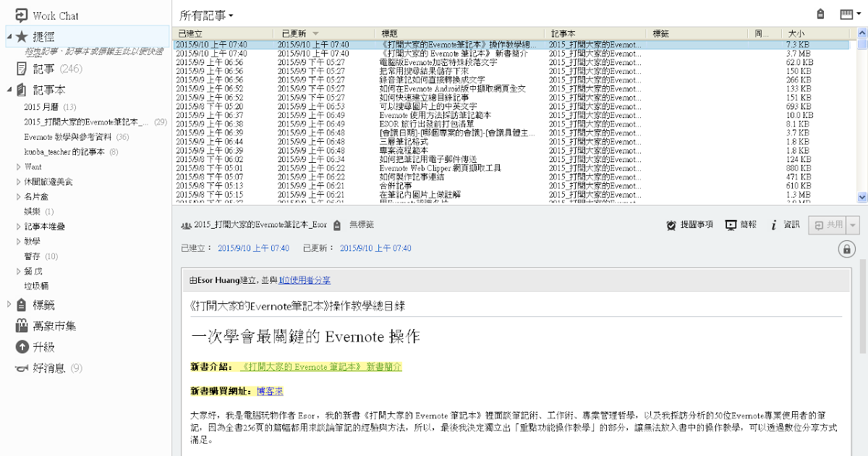Click the Notes (記事) page icon
Viewport: 868px width, 456px height.
click(21, 69)
